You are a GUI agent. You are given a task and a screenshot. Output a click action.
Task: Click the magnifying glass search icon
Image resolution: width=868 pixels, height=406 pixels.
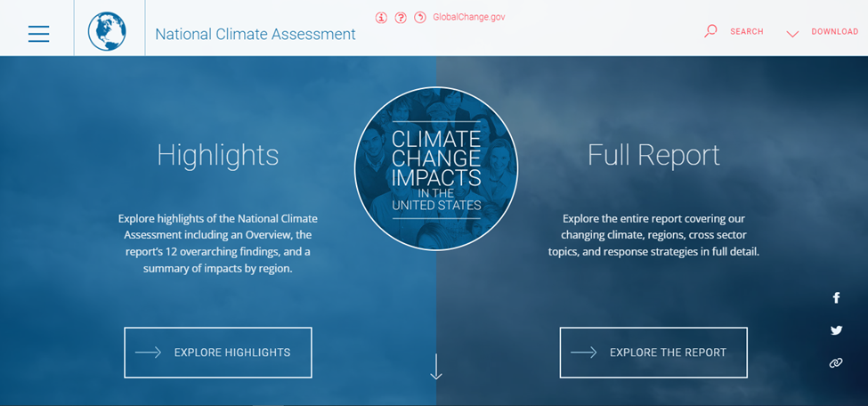[710, 31]
